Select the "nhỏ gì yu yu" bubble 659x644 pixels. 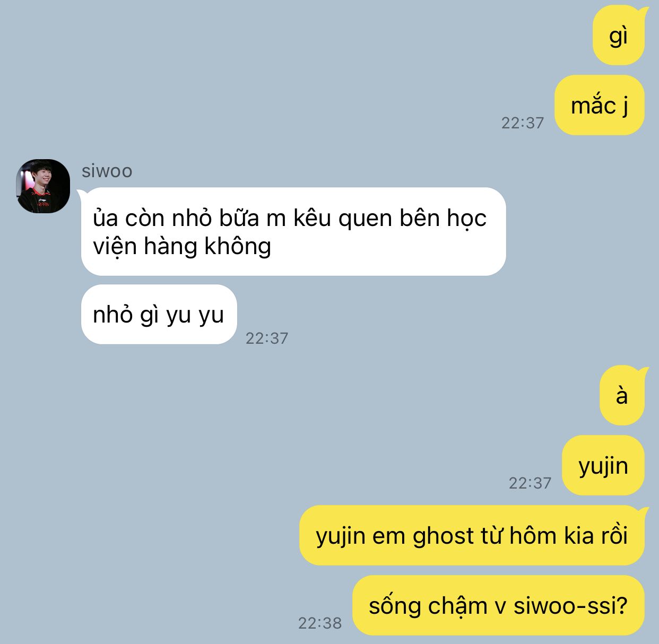(x=159, y=315)
